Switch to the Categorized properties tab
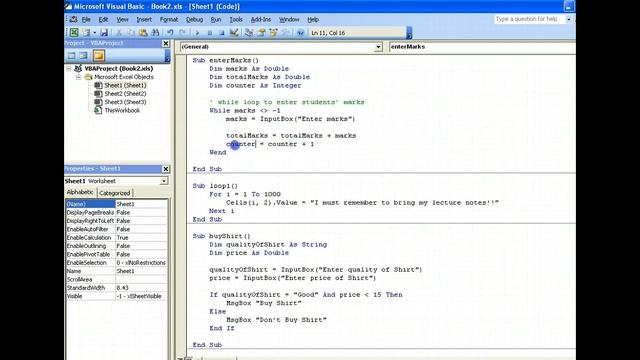640x360 pixels. pos(115,193)
